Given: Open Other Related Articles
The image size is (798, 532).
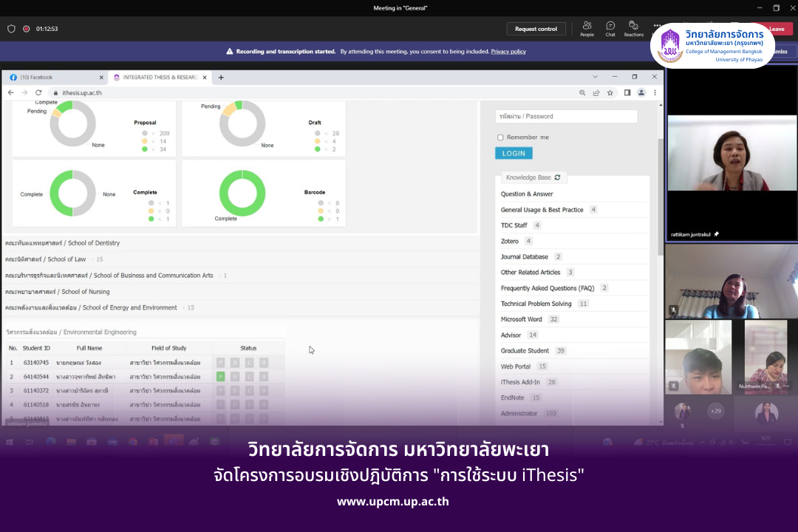Looking at the screenshot, I should (531, 273).
